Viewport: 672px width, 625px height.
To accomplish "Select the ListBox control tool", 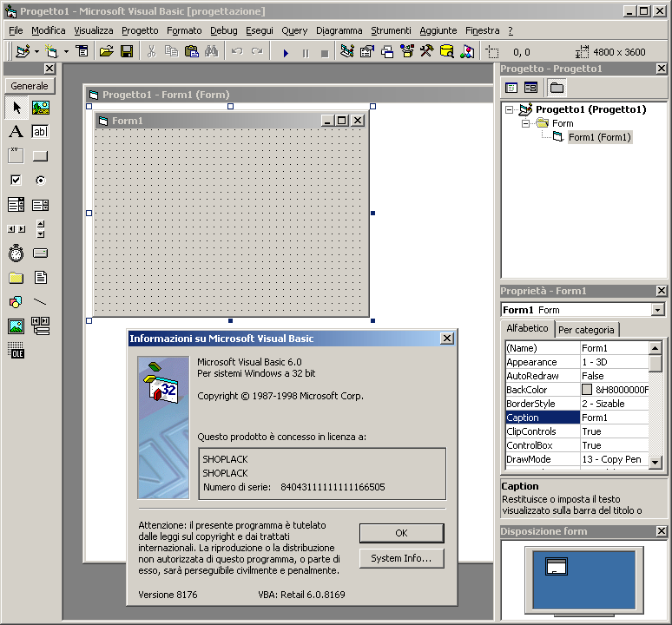I will [41, 204].
